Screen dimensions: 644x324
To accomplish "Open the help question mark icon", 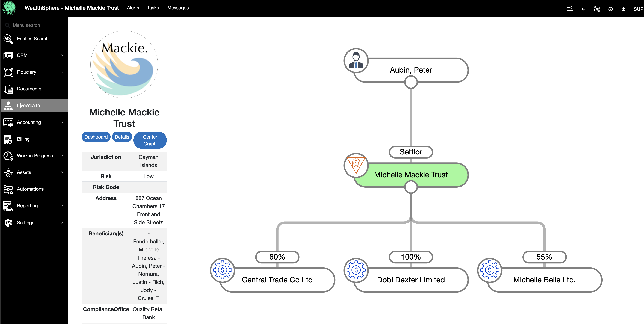I will [610, 9].
